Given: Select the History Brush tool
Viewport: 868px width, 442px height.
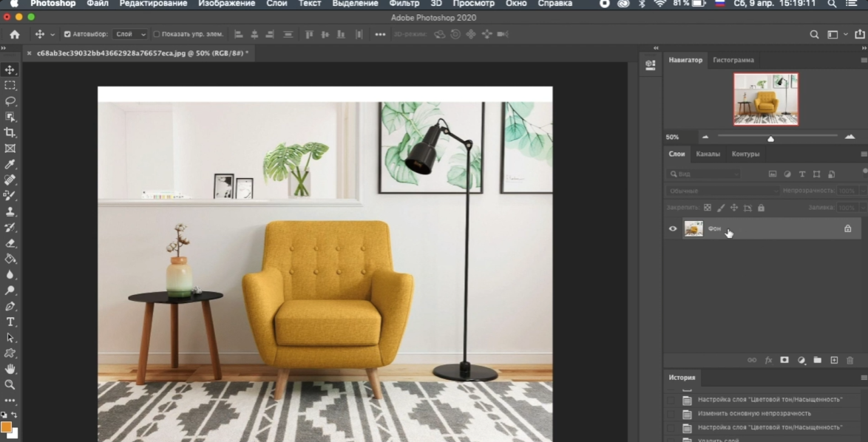Looking at the screenshot, I should point(10,228).
